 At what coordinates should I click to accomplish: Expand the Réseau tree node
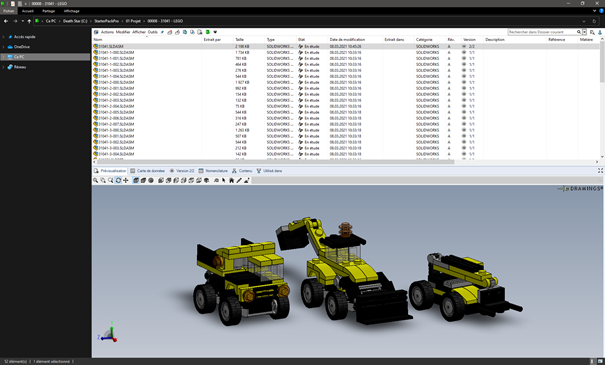click(3, 67)
